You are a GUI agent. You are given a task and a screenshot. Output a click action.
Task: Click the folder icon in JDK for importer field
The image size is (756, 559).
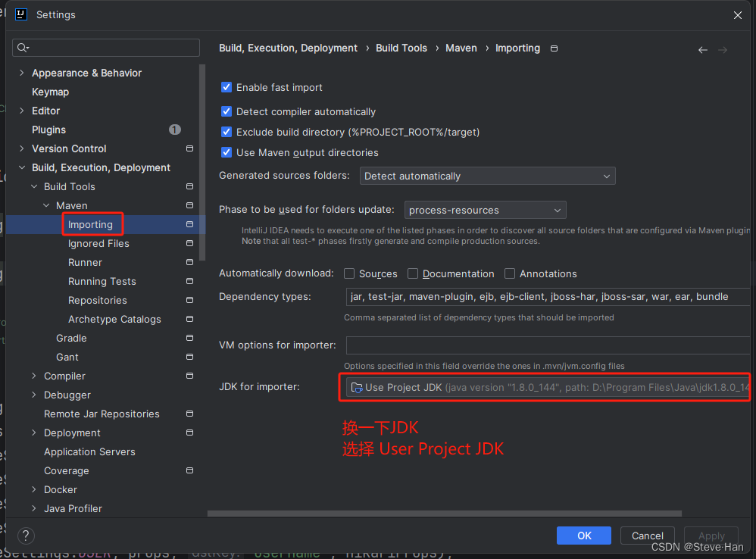click(356, 388)
